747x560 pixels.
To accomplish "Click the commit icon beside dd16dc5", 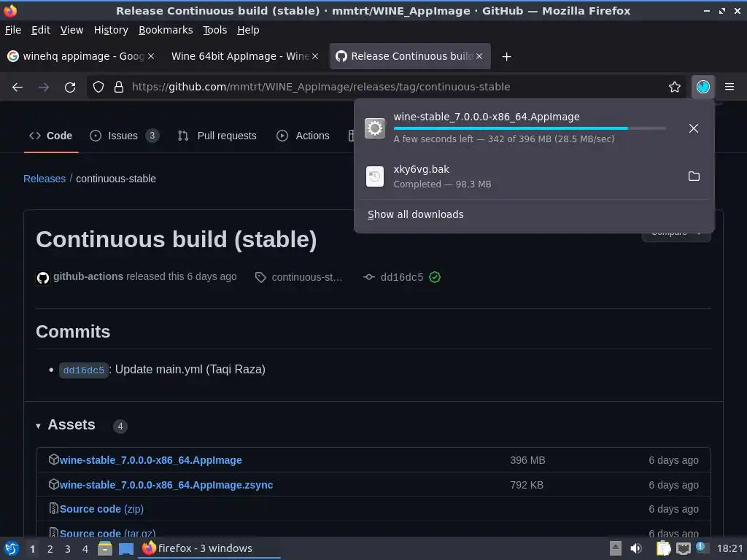I will [x=368, y=277].
